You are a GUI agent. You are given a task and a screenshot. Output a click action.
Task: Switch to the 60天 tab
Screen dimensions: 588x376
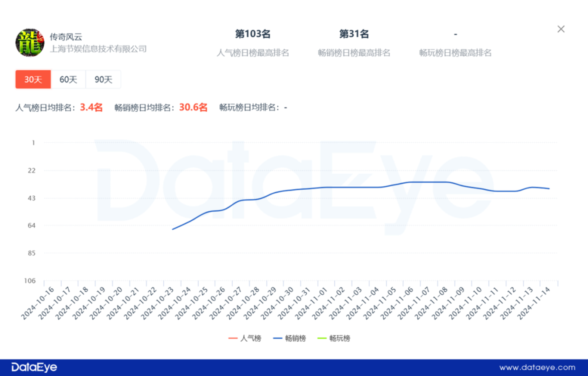(x=68, y=79)
